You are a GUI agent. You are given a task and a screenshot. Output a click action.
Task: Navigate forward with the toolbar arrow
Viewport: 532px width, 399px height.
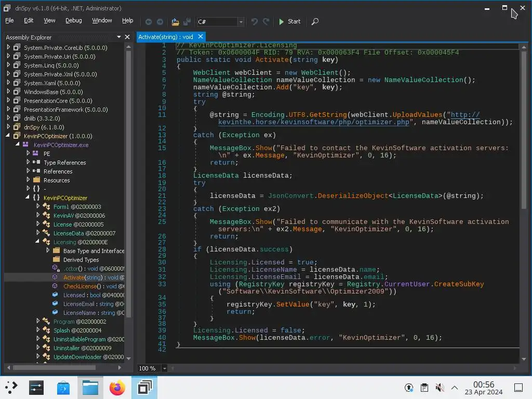pyautogui.click(x=160, y=22)
